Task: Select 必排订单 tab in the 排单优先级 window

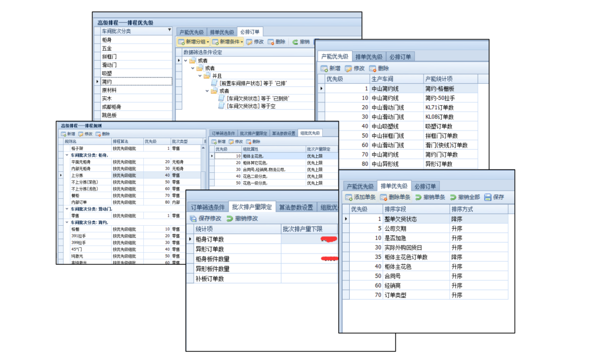Action: 425,186
